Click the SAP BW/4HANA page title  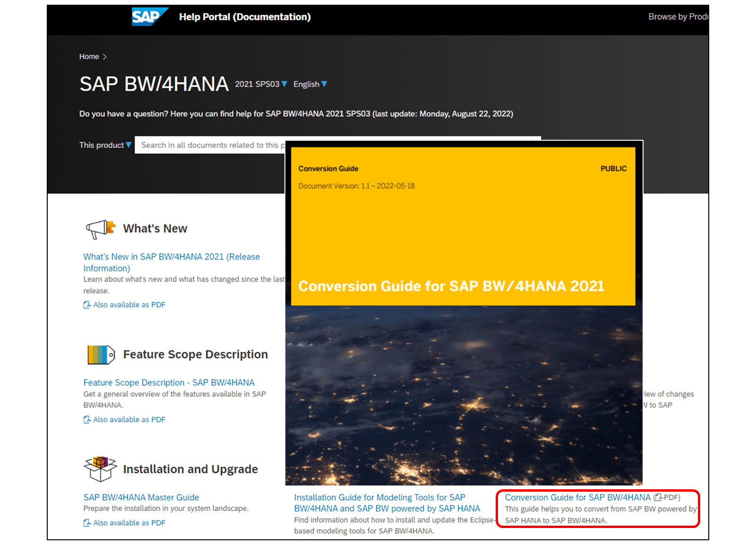point(154,84)
